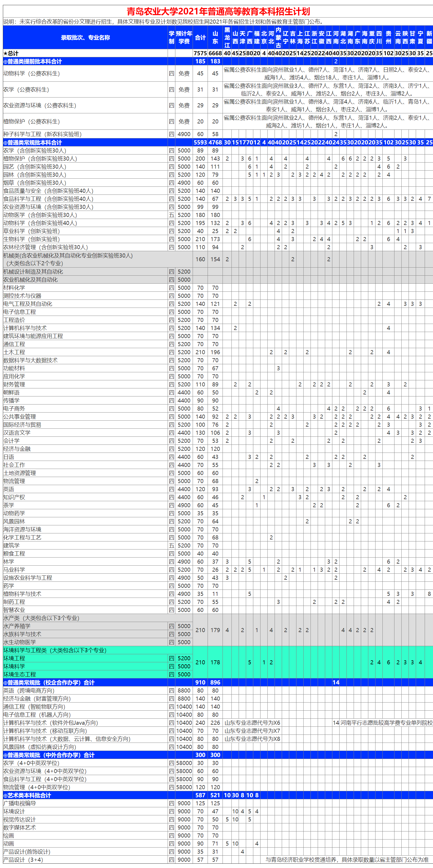Click the 广播电视编导 row
Image resolution: width=433 pixels, height=868 pixels.
218,803
